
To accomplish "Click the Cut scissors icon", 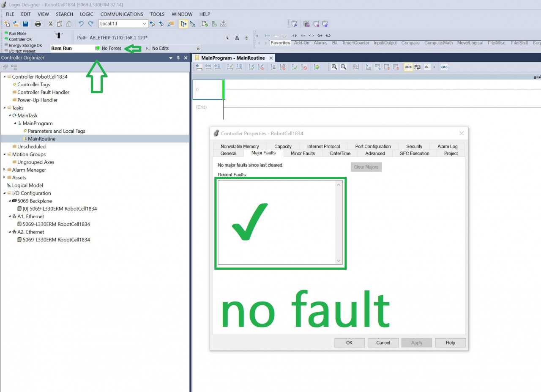I will [x=50, y=24].
